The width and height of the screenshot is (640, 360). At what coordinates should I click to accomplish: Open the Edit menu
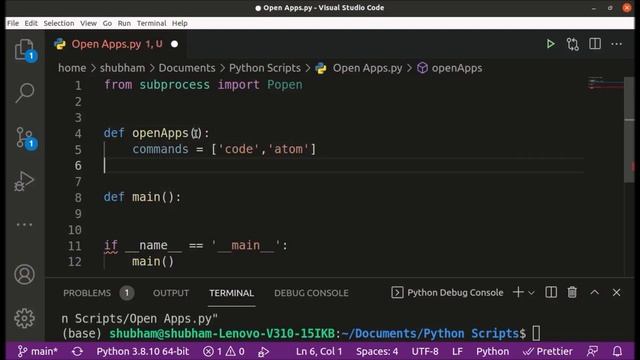tap(31, 23)
